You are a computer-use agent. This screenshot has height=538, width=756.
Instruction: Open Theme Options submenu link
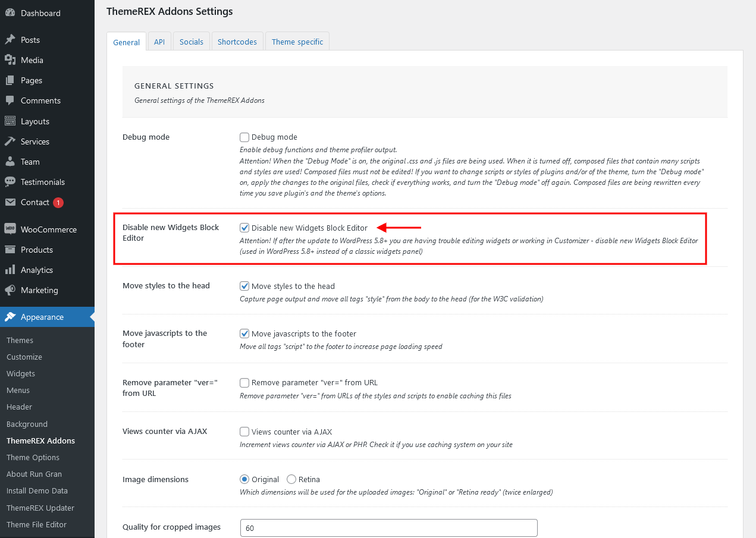[x=33, y=457]
